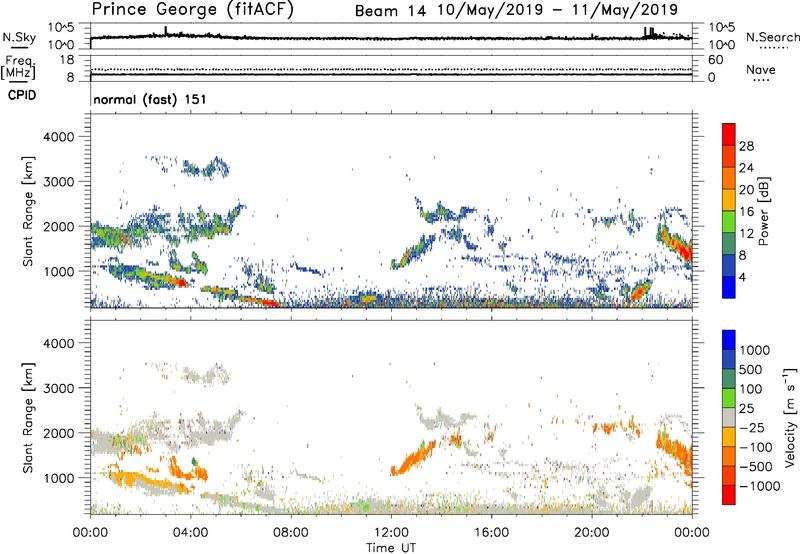The height and width of the screenshot is (554, 800).
Task: Click the orange velocity streak after 12:00
Action: (x=413, y=457)
